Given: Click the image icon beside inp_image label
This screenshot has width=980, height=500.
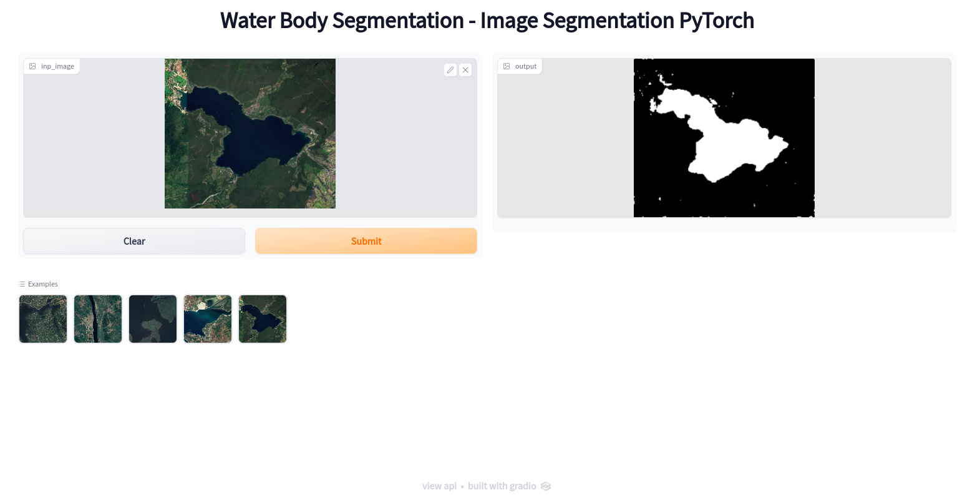Looking at the screenshot, I should (33, 66).
